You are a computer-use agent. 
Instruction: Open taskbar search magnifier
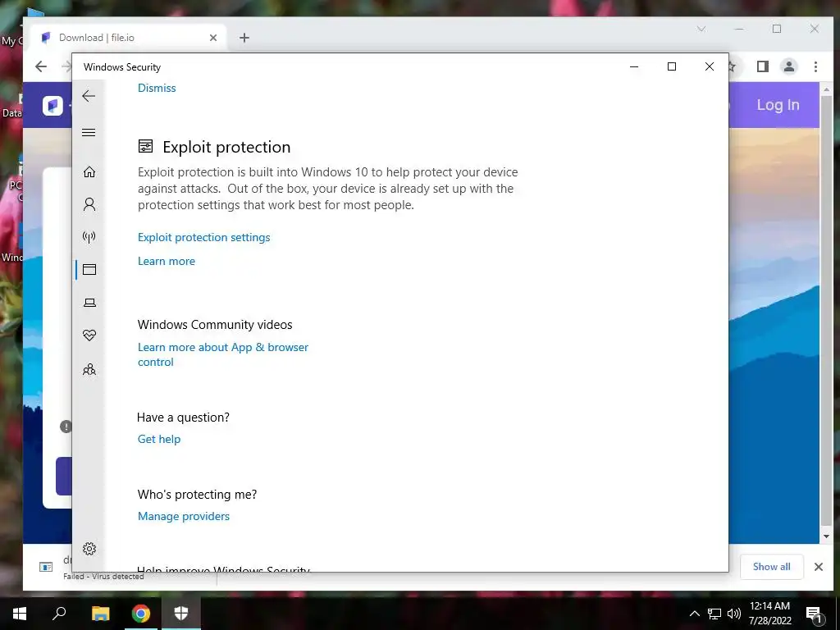click(59, 614)
